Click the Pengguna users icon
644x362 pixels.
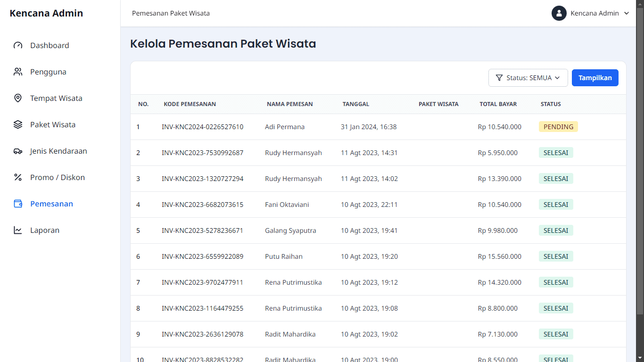tap(18, 72)
